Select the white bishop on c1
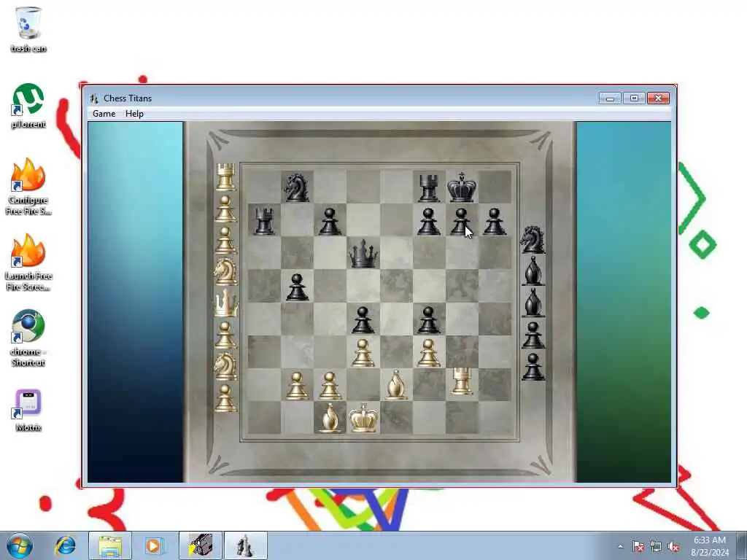The width and height of the screenshot is (747, 560). [330, 418]
